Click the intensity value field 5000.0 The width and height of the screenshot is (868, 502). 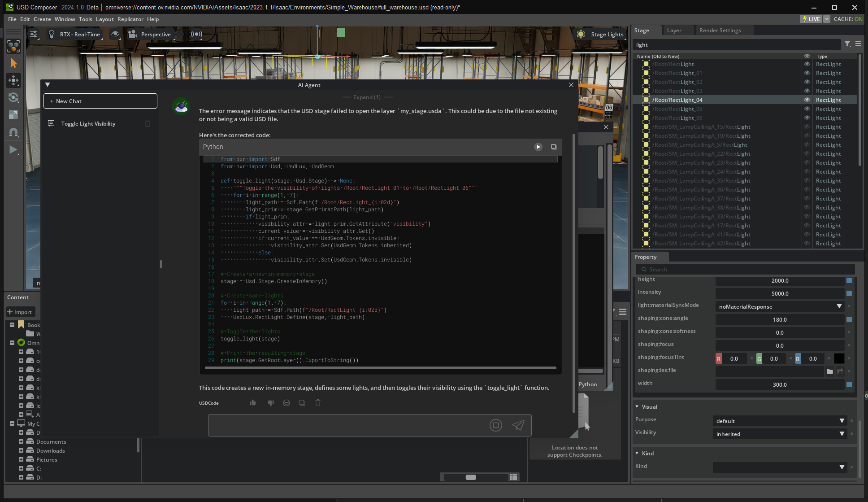pyautogui.click(x=780, y=293)
